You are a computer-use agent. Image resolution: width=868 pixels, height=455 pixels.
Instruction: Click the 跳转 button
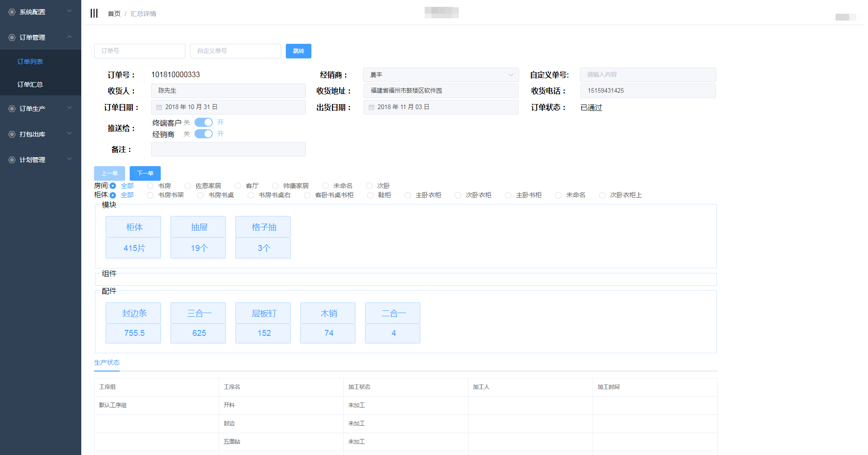tap(298, 51)
